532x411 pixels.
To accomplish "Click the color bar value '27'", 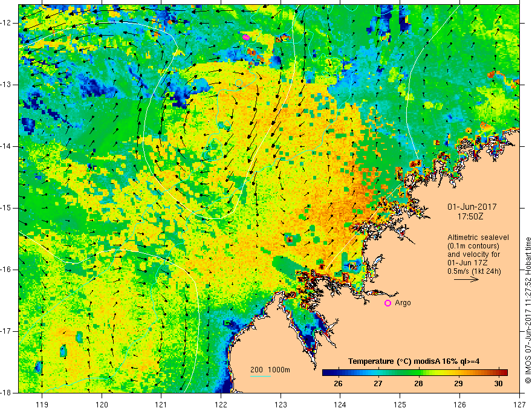I will point(378,384).
